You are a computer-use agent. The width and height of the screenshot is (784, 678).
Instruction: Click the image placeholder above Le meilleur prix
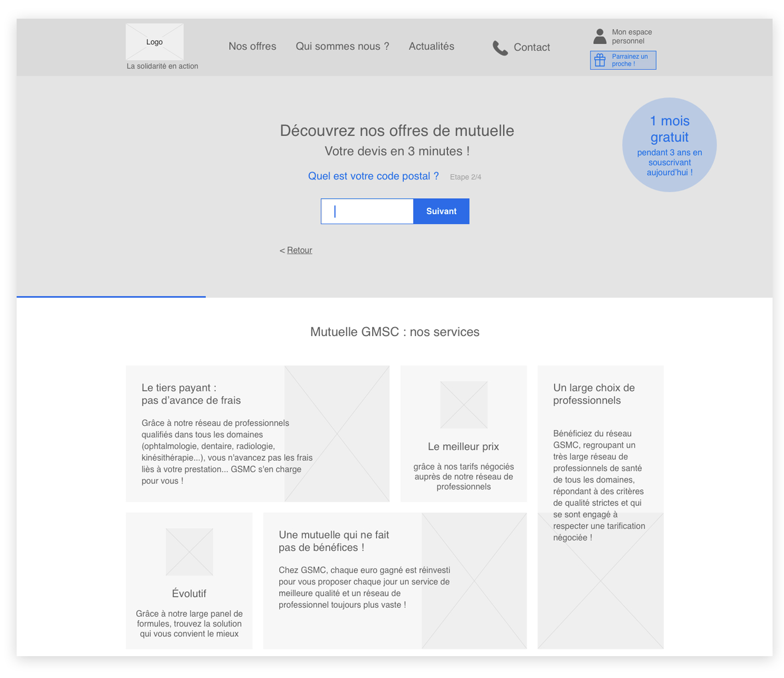(x=463, y=405)
